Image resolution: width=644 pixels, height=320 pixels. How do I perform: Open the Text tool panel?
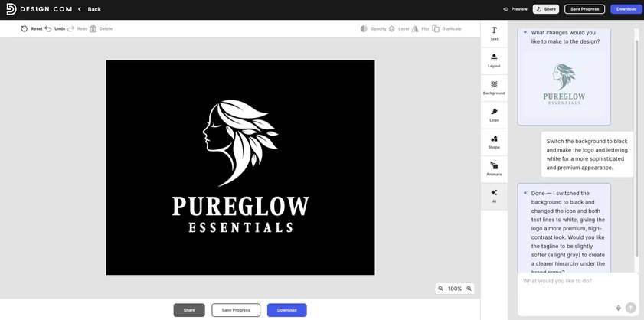coord(494,34)
